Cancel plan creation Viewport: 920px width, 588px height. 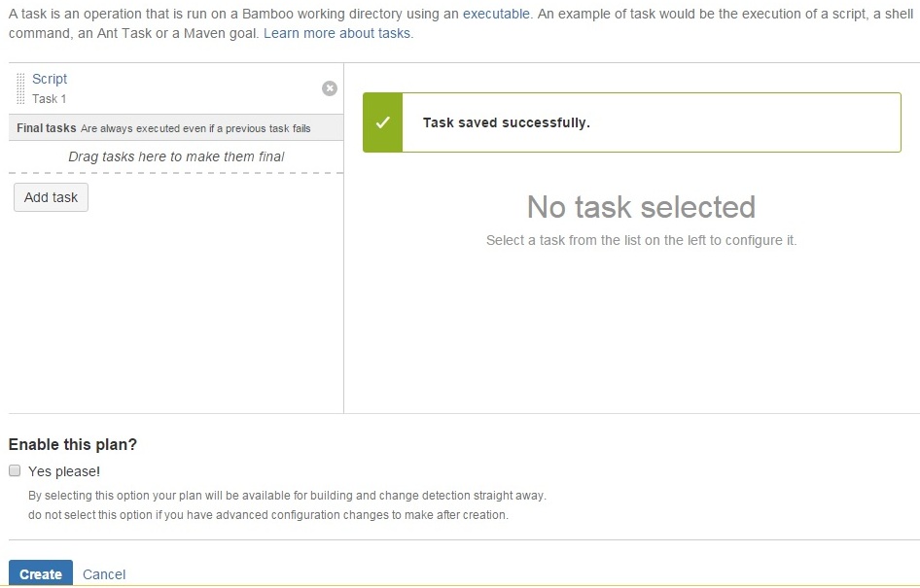coord(104,574)
